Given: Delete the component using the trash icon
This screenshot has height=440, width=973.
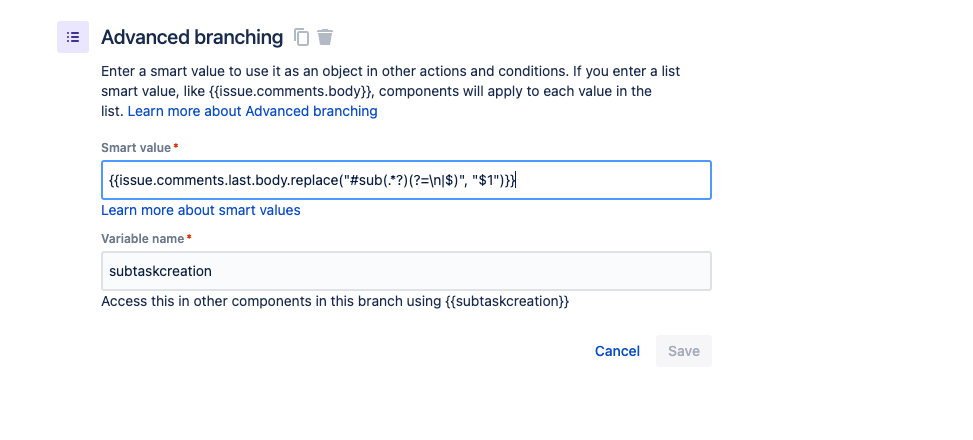Looking at the screenshot, I should tap(325, 37).
